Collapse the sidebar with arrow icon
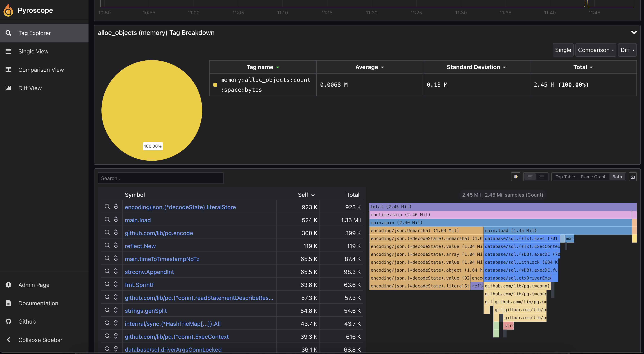The height and width of the screenshot is (354, 644). (8, 340)
